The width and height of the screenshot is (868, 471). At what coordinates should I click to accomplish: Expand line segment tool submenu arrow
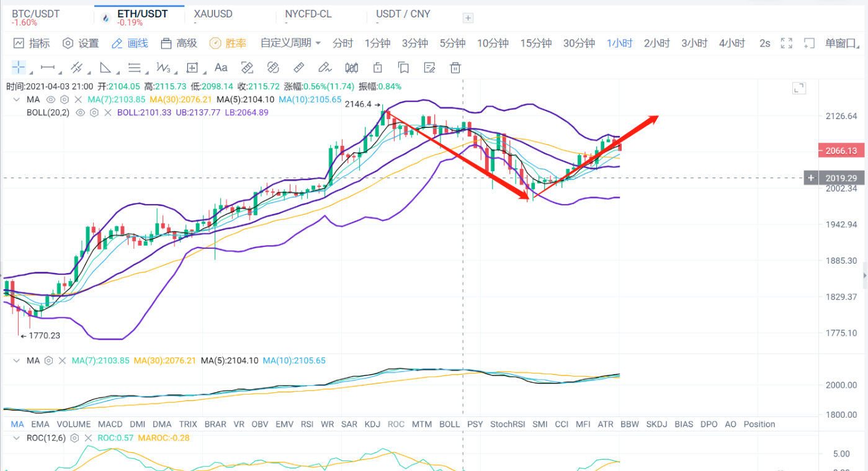[60, 73]
